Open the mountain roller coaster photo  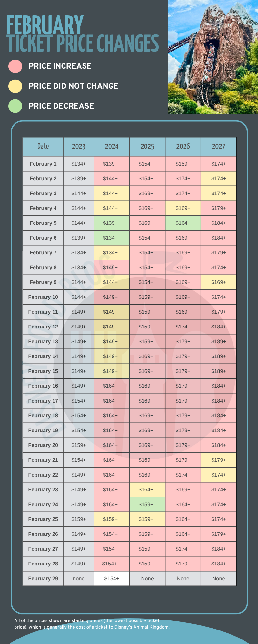(213, 57)
